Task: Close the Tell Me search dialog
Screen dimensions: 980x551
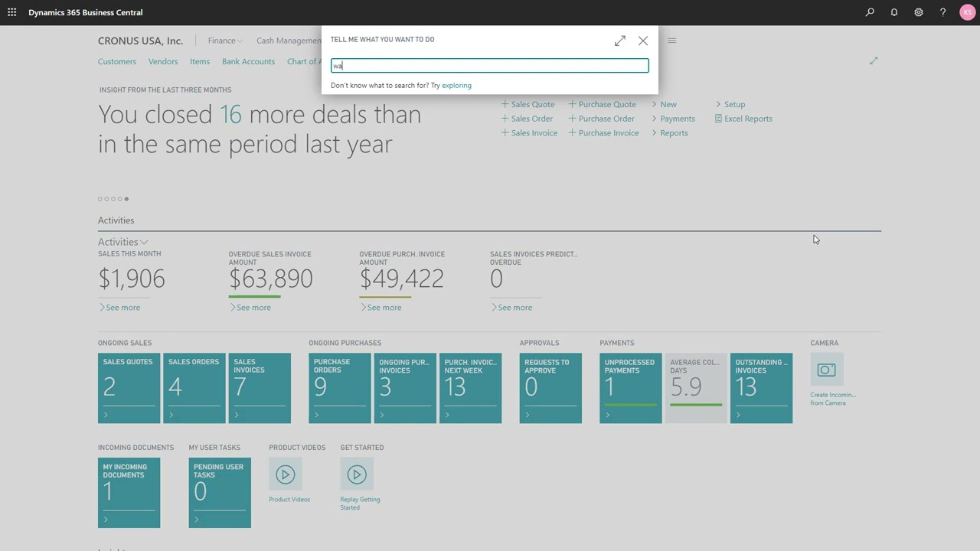Action: click(x=643, y=41)
